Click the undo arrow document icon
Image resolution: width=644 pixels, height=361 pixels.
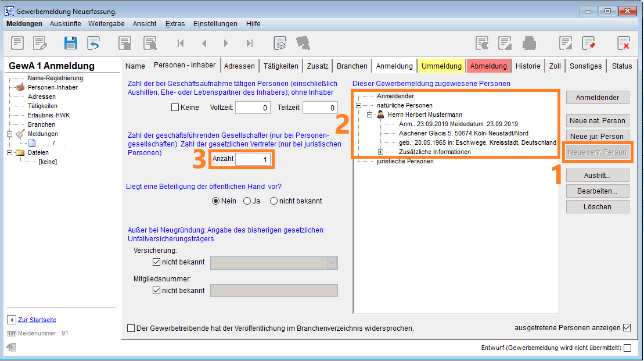tap(93, 43)
